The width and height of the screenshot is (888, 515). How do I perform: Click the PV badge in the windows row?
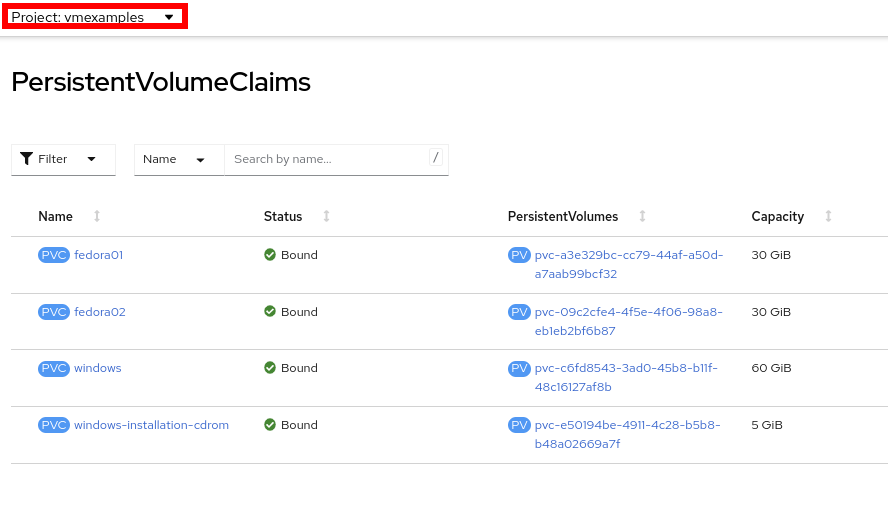point(519,368)
